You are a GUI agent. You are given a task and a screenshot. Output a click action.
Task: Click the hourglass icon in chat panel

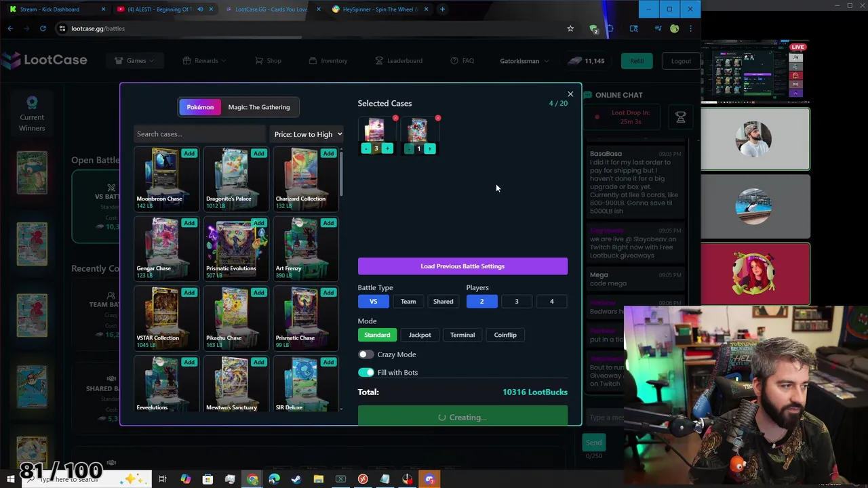tap(681, 118)
